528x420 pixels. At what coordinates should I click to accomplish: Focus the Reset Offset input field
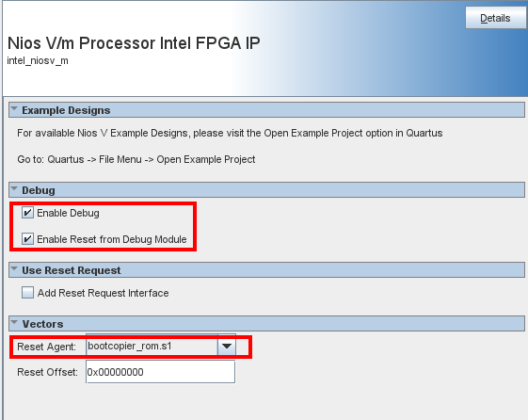click(160, 372)
